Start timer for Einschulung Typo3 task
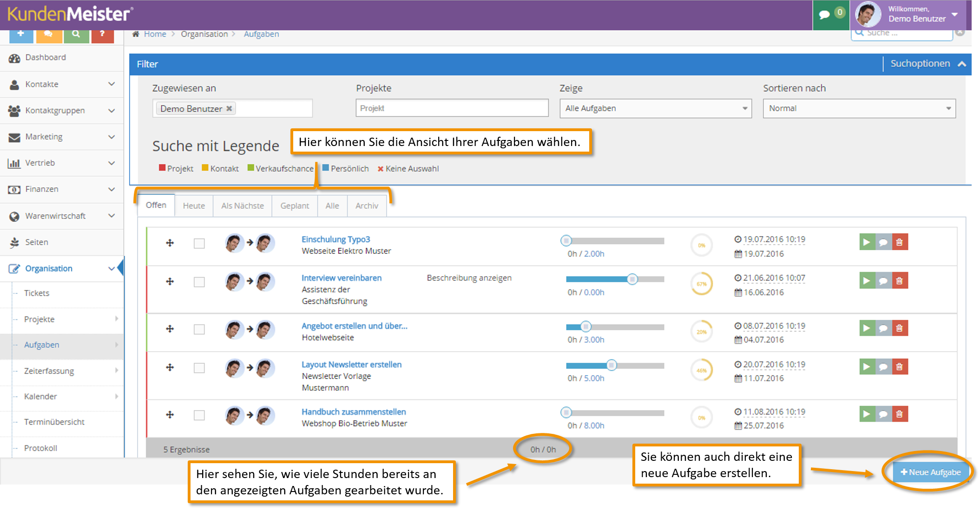 click(x=867, y=242)
